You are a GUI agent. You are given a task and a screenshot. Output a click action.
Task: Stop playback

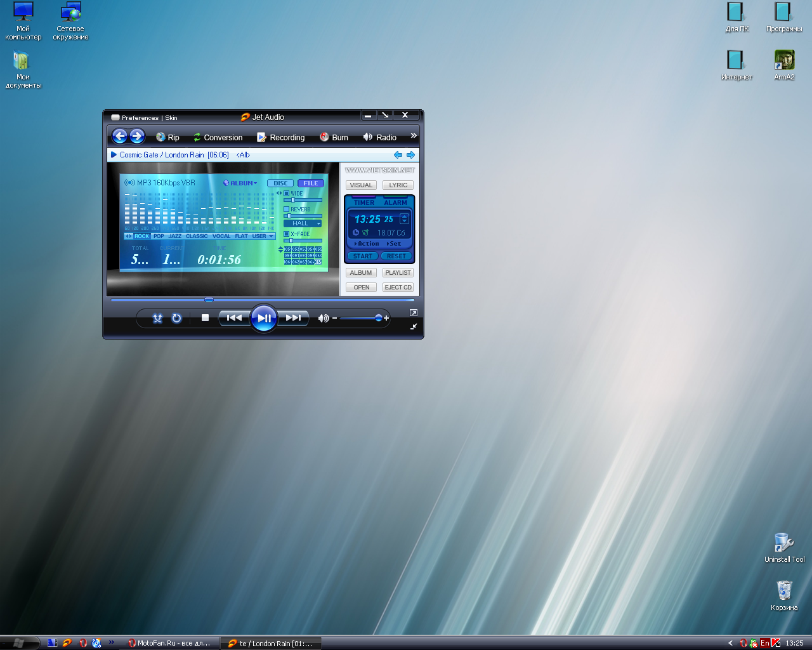205,318
